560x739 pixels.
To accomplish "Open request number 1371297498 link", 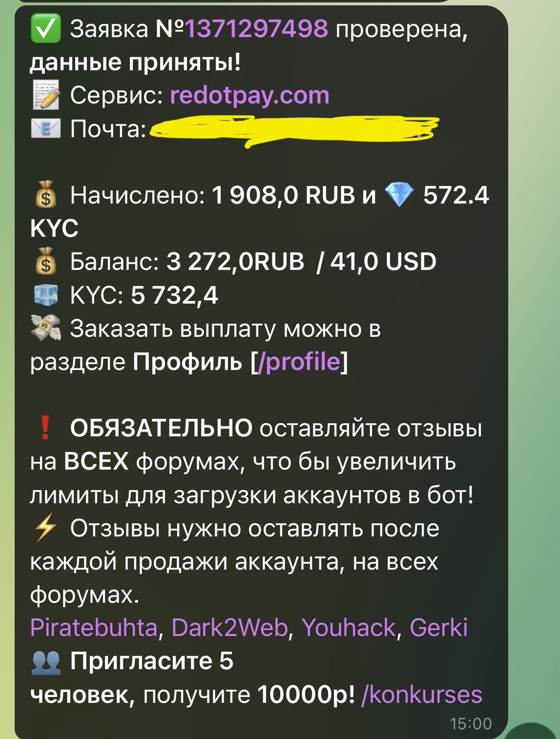I will 256,29.
